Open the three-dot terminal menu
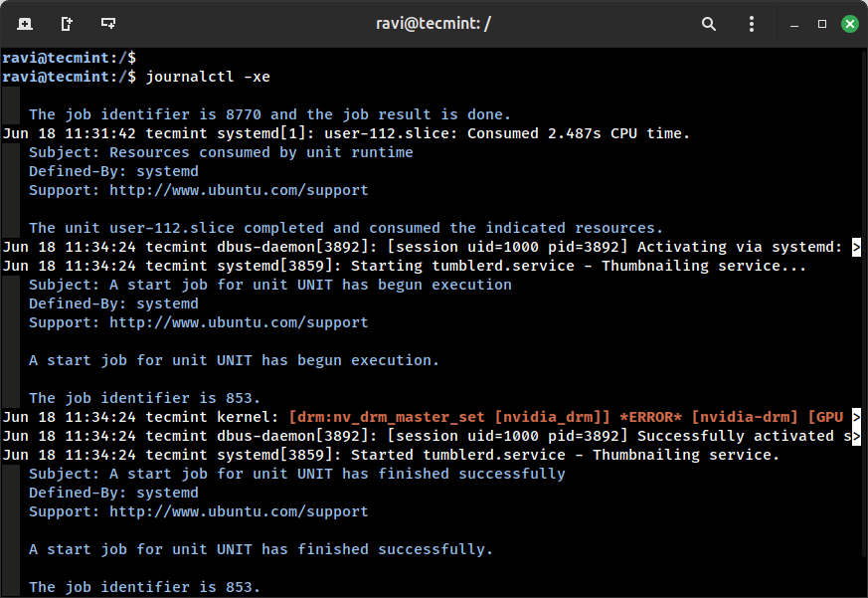 pos(751,23)
